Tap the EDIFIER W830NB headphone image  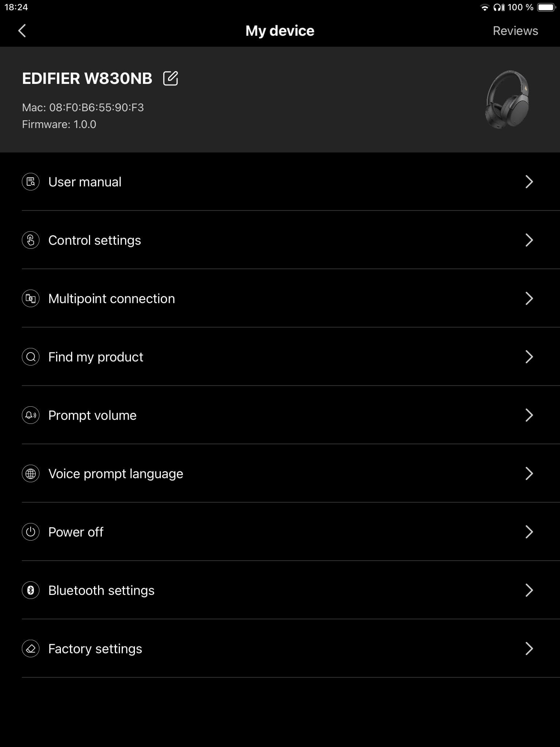coord(507,99)
